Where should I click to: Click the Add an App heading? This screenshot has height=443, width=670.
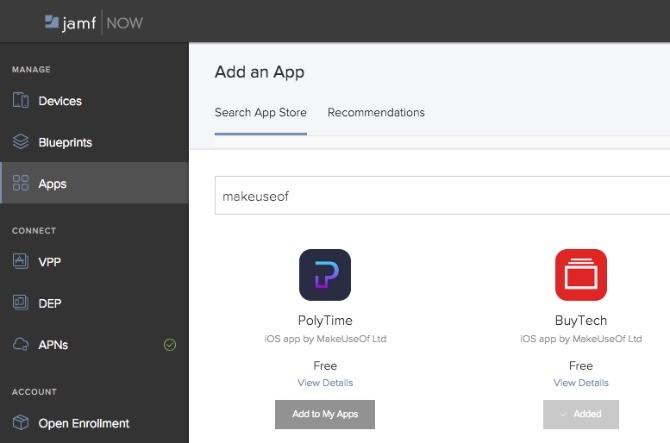point(259,72)
